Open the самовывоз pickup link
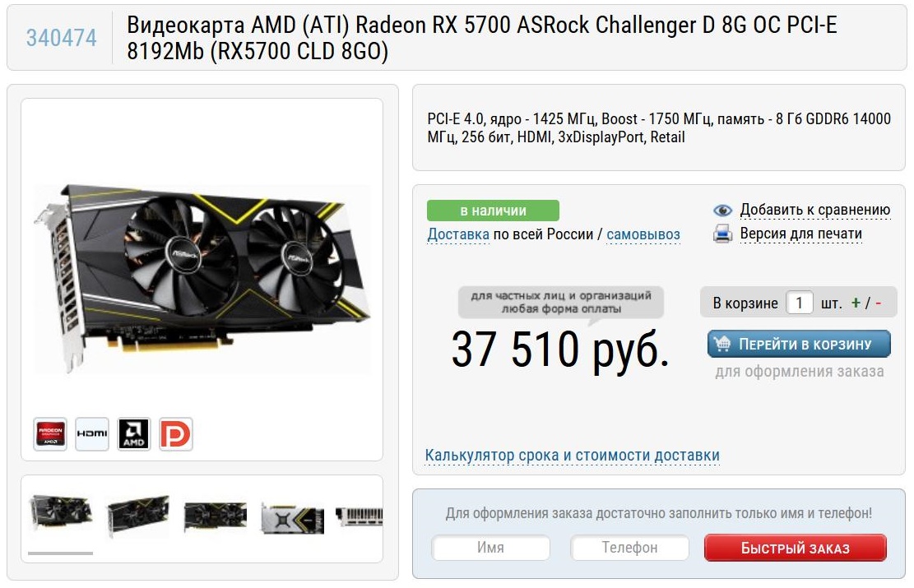The height and width of the screenshot is (588, 914). (x=643, y=234)
